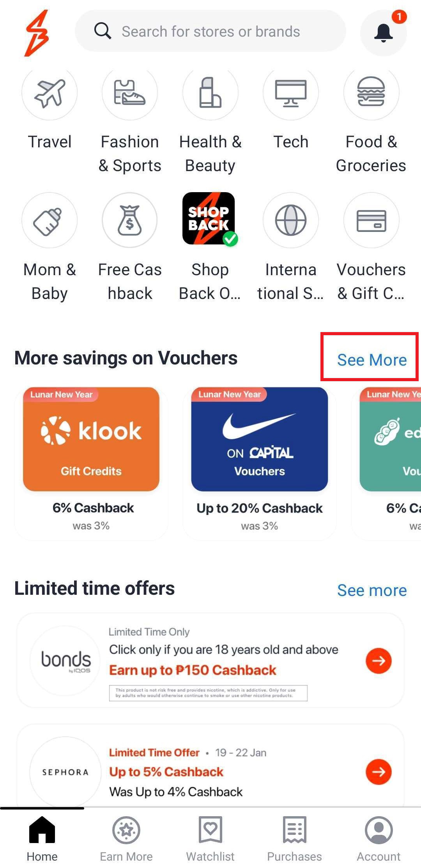This screenshot has width=421, height=868.
Task: Tap the International globe icon
Action: (291, 220)
